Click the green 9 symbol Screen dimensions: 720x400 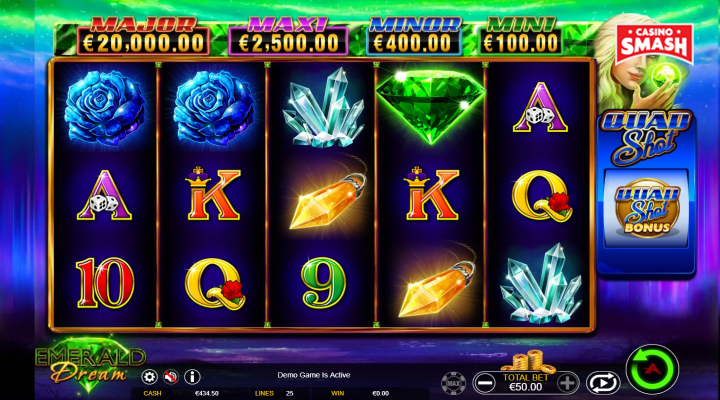point(323,282)
